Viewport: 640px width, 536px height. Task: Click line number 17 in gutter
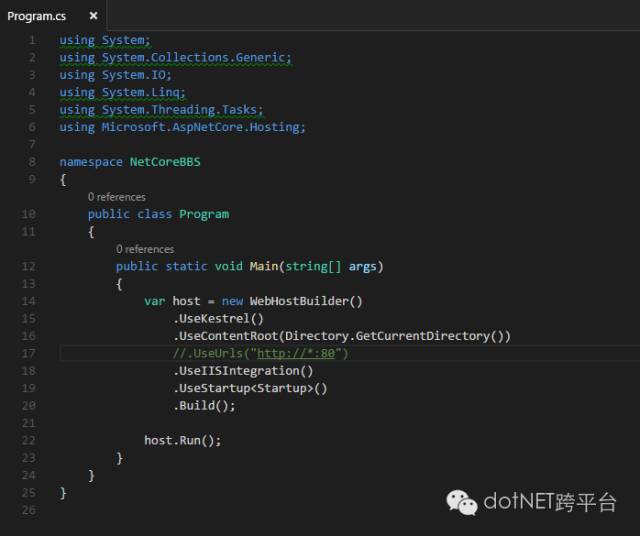click(29, 353)
